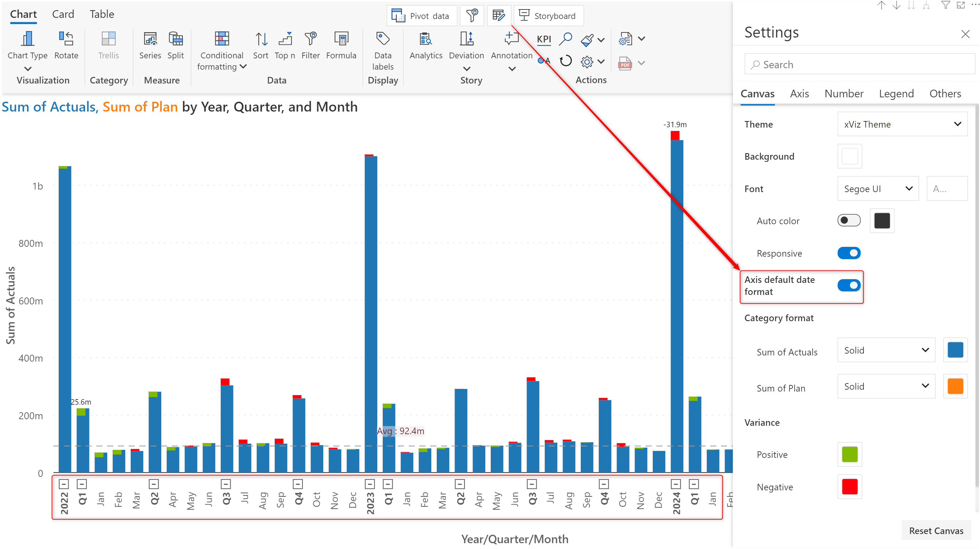Screen dimensions: 980x549
Task: Open the settings gear icon in Actions
Action: click(587, 62)
